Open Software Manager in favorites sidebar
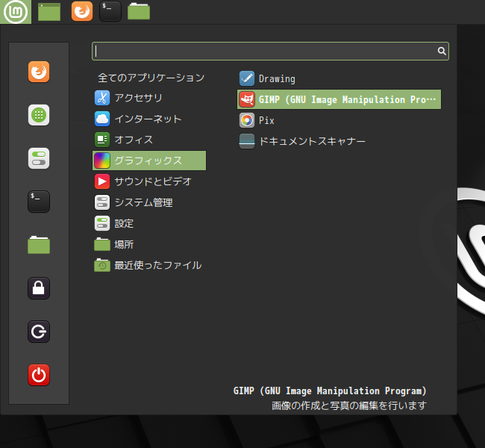485x448 pixels. [39, 115]
